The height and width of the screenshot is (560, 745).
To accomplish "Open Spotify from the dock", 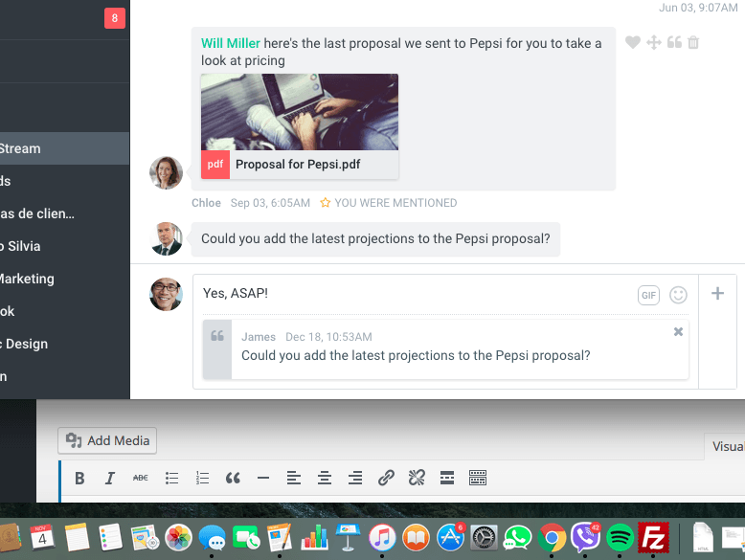I will 620,537.
